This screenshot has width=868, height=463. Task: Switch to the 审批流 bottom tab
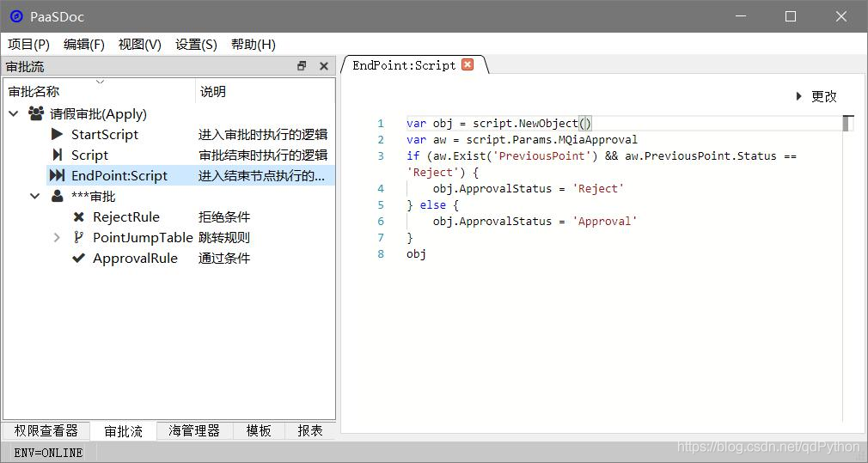coord(123,431)
